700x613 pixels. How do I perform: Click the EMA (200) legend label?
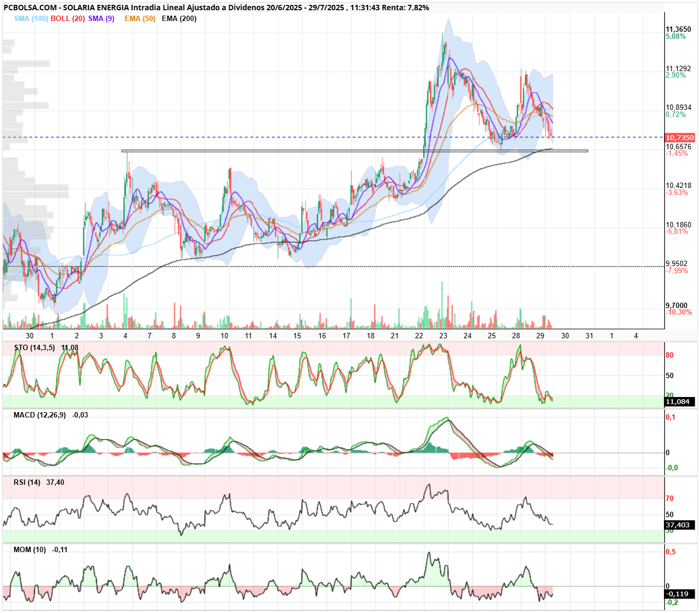[x=179, y=18]
